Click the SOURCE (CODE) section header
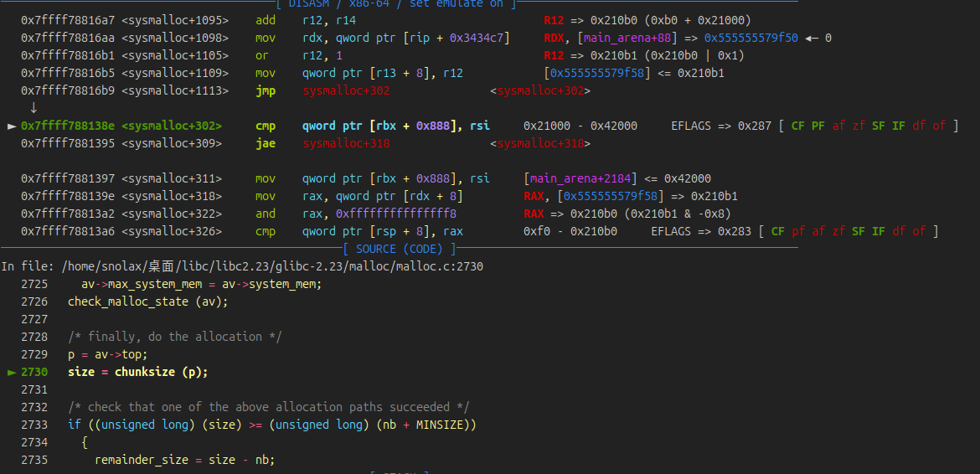 tap(400, 249)
